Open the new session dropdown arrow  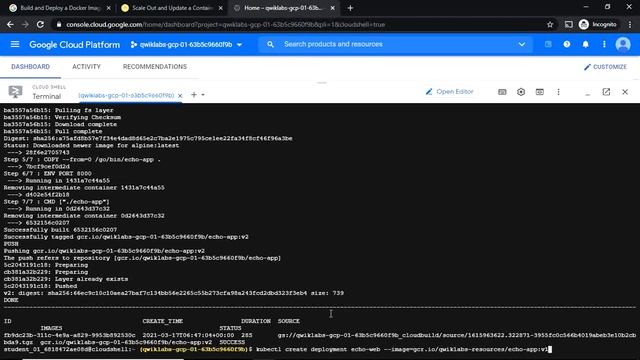[x=203, y=95]
